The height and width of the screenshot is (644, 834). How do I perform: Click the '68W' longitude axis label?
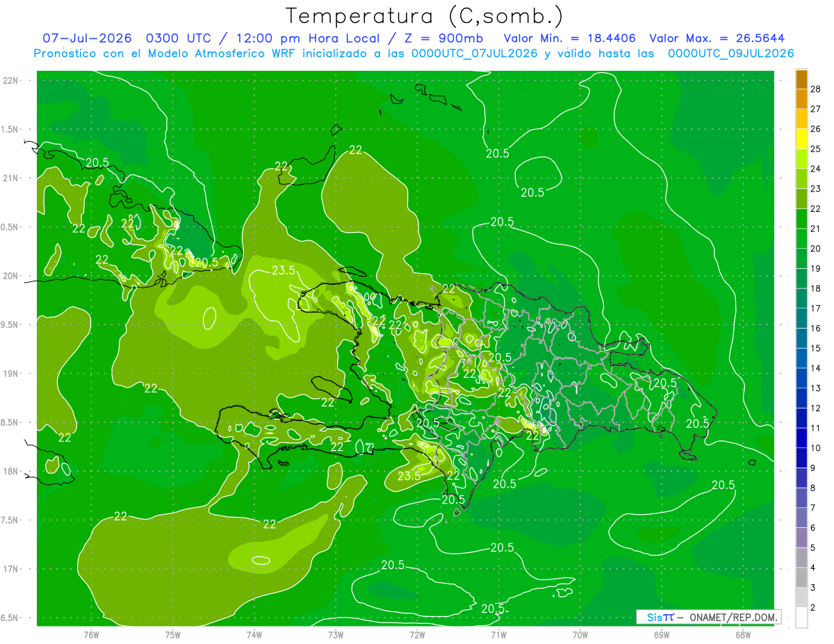point(743,634)
